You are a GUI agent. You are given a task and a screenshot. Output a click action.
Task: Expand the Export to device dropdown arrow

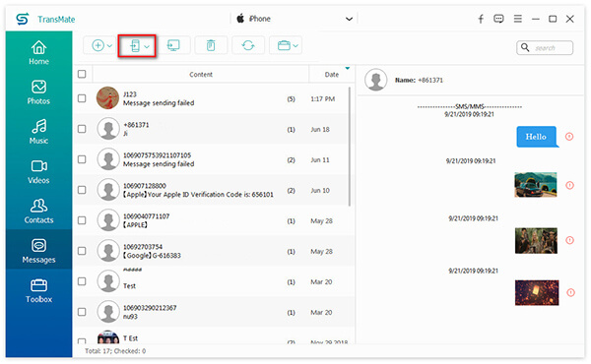tap(147, 46)
